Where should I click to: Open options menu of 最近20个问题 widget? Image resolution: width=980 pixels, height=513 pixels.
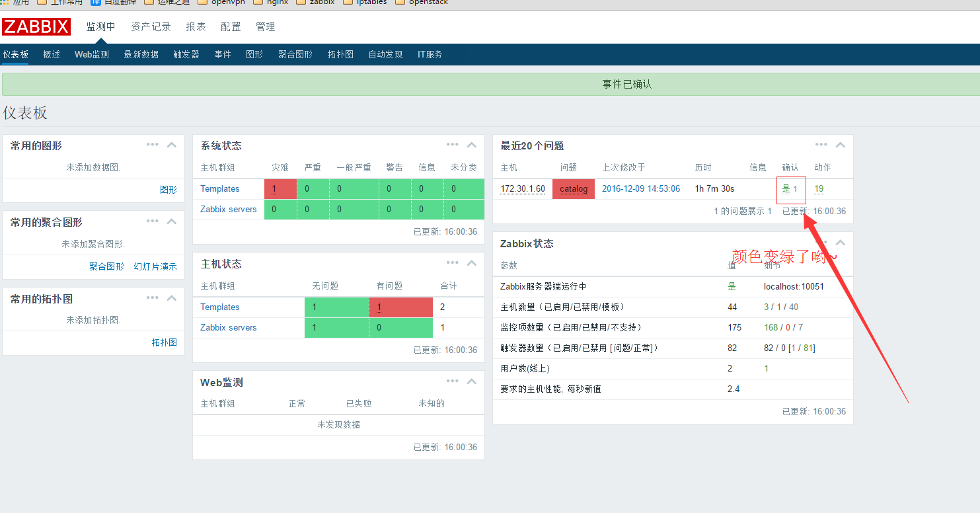click(821, 145)
